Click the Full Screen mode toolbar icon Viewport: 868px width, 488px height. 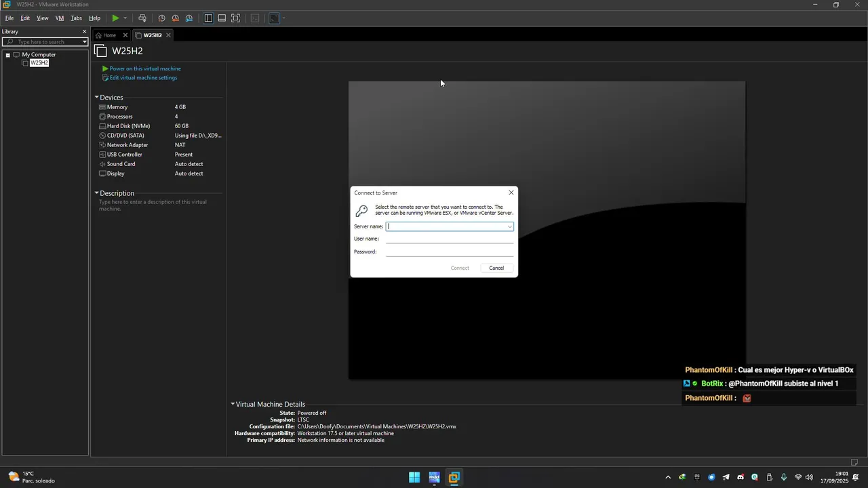point(235,18)
